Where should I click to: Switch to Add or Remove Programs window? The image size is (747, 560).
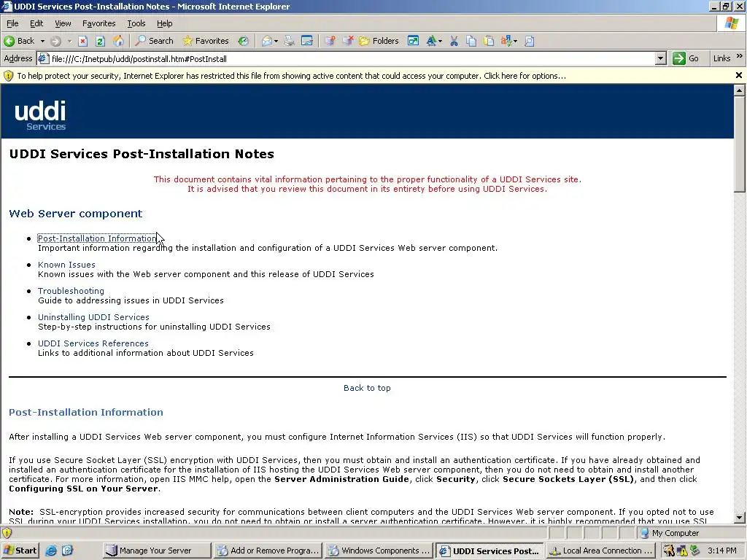(x=268, y=551)
